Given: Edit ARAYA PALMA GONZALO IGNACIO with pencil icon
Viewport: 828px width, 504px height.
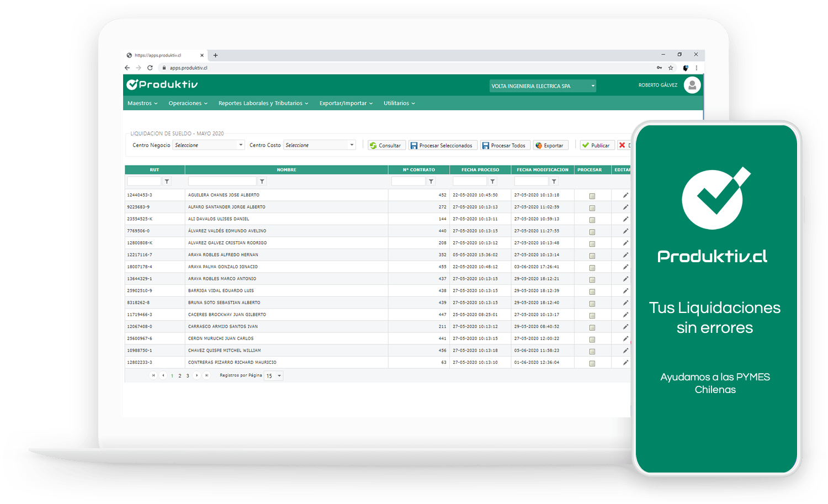Looking at the screenshot, I should coord(625,267).
